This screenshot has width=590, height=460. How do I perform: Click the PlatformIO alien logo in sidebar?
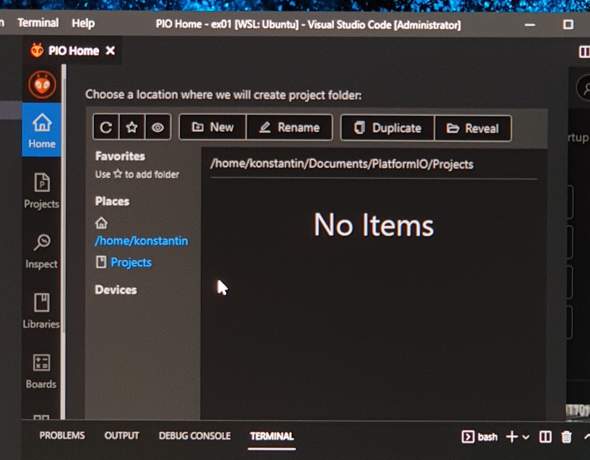[x=42, y=85]
